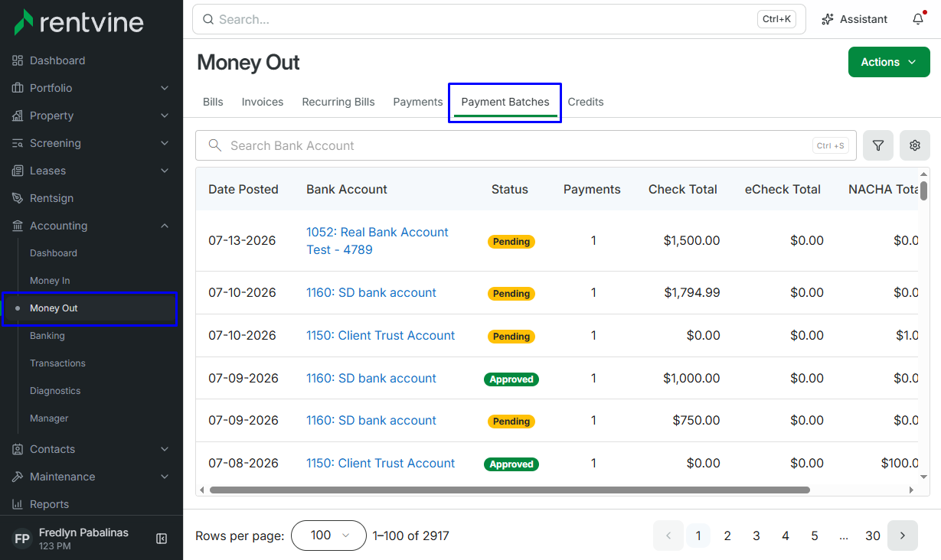
Task: Expand the Leases menu chevron
Action: pos(165,171)
